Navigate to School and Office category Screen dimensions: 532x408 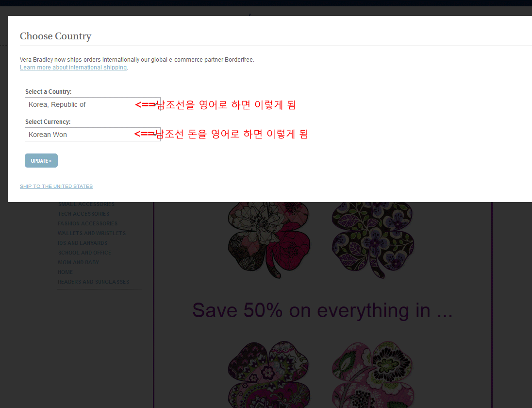pyautogui.click(x=84, y=253)
